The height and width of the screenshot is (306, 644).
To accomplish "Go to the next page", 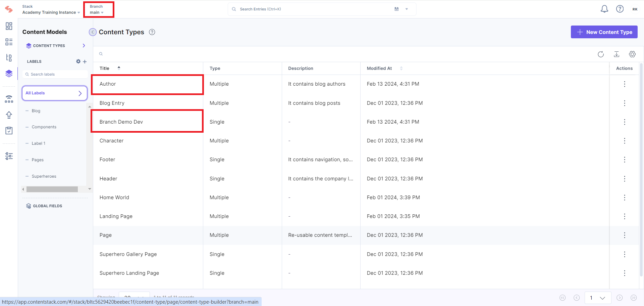I will coord(620,298).
